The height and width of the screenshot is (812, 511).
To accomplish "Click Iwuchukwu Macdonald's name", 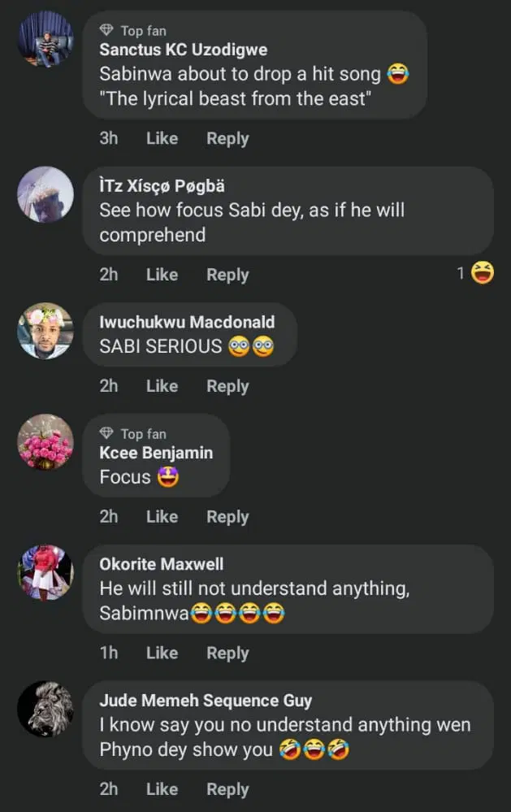I will pyautogui.click(x=187, y=323).
